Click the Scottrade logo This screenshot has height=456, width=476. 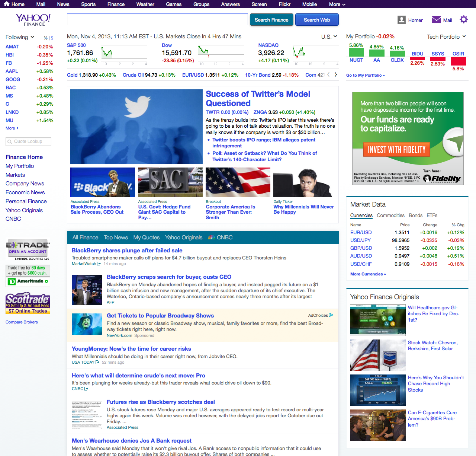[28, 303]
